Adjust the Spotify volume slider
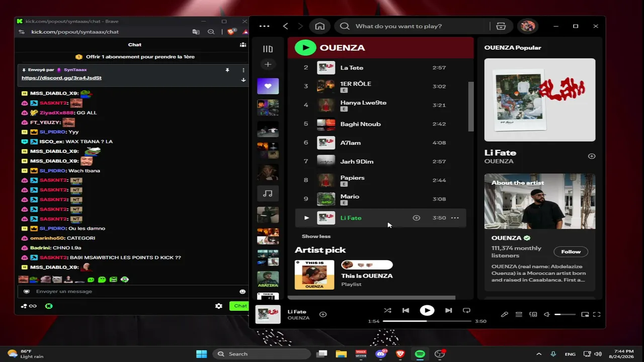 (x=565, y=315)
